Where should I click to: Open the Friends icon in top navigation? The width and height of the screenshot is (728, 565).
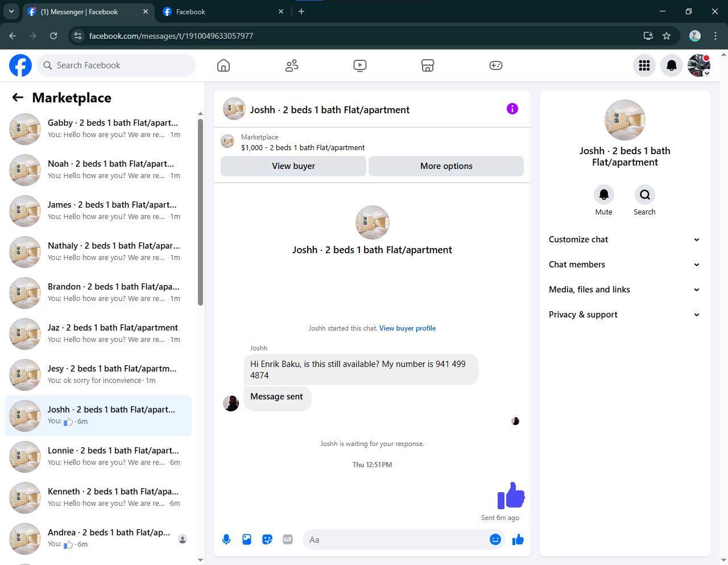292,65
